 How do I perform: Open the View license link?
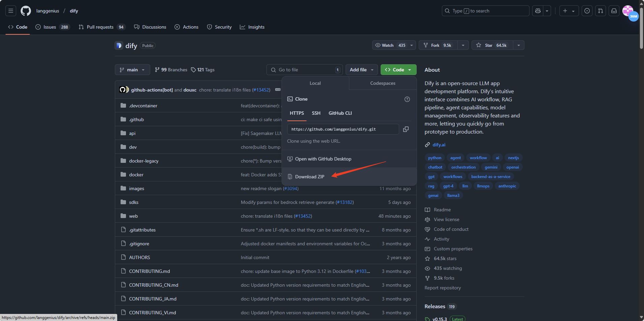[x=446, y=219]
